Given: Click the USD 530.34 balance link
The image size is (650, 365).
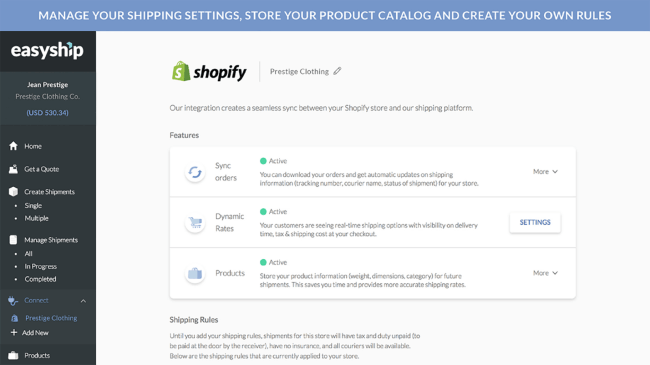Looking at the screenshot, I should click(48, 113).
